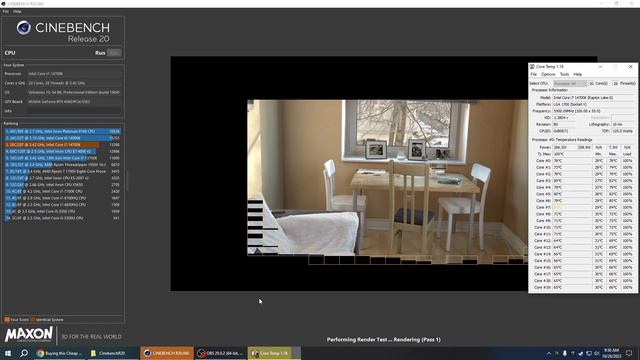The image size is (640, 360).
Task: Close the Core Temp window
Action: [631, 66]
